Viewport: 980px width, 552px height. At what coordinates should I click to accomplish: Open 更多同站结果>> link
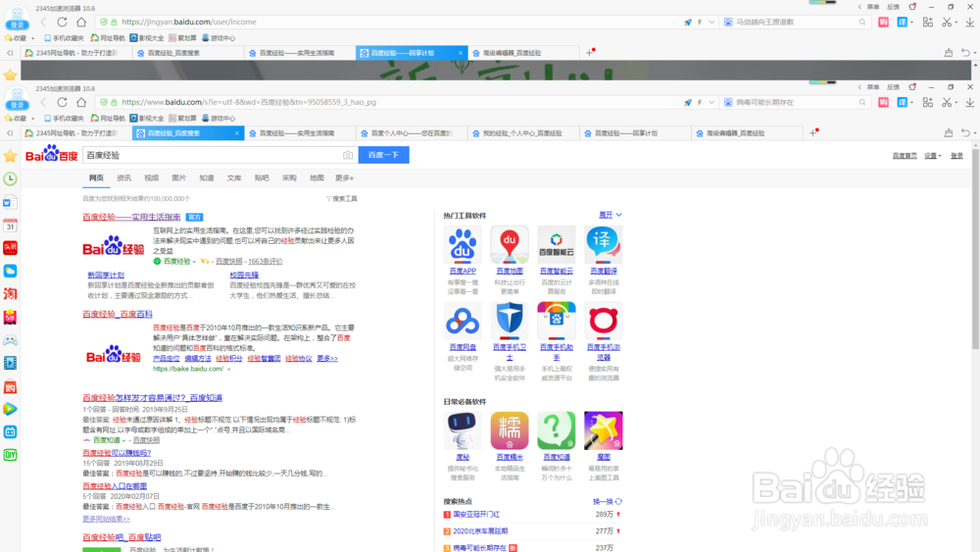click(106, 519)
